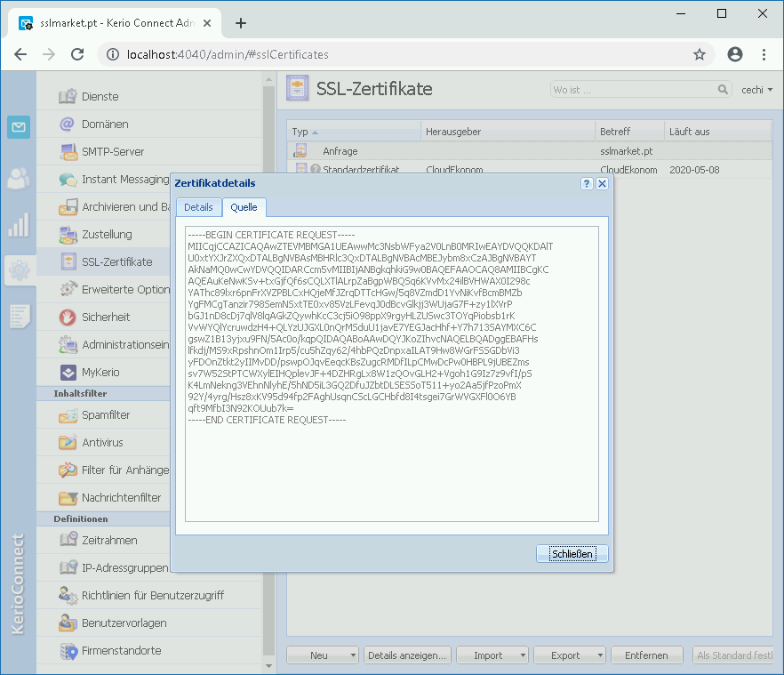The width and height of the screenshot is (784, 675).
Task: Switch to the mail envelope section in left rail
Action: pos(19,126)
